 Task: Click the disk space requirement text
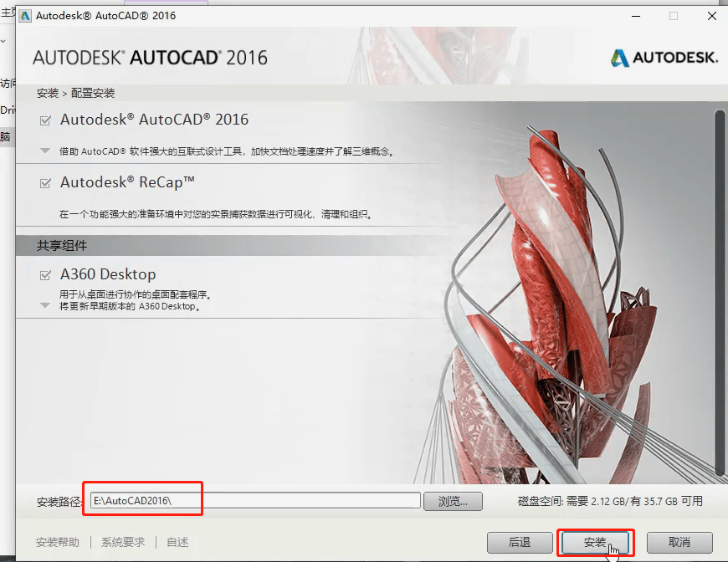[610, 501]
